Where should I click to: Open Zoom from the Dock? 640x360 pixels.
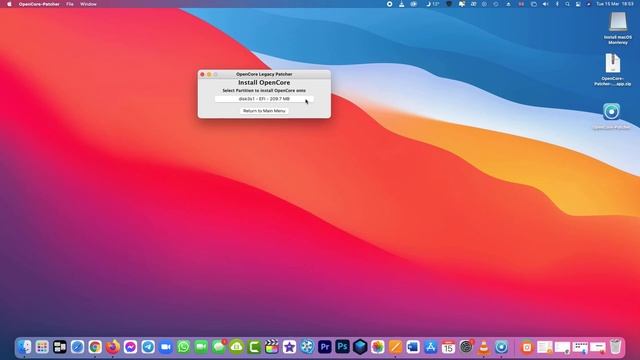[x=166, y=347]
